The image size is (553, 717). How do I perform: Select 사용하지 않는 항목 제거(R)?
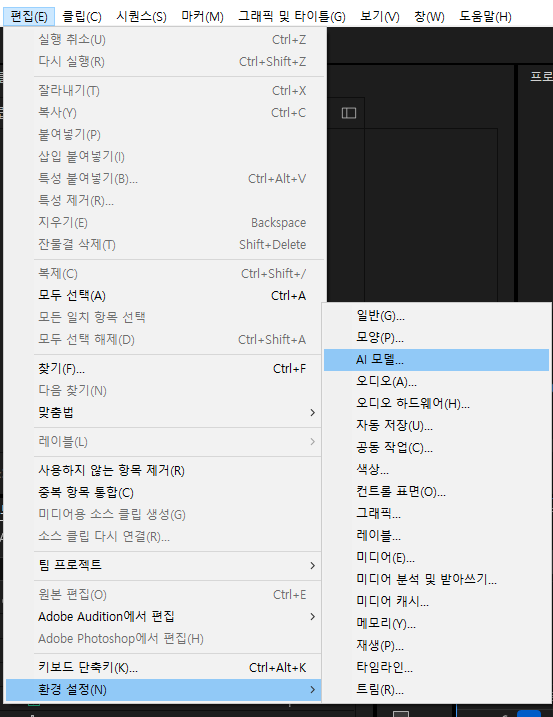[x=164, y=471]
